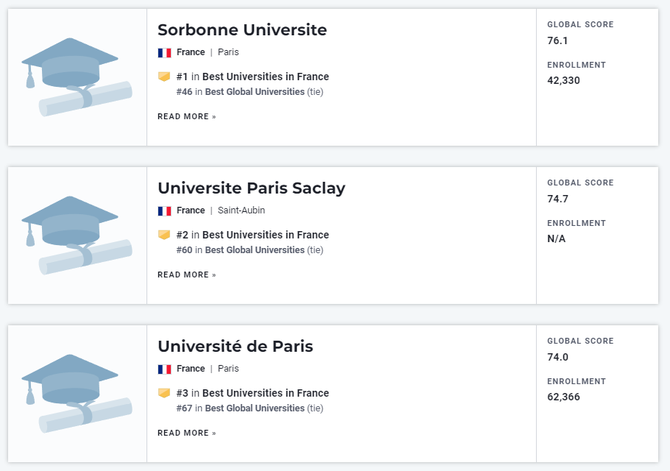Click the gold badge icon beside #2 ranking
The image size is (670, 471).
pyautogui.click(x=164, y=235)
